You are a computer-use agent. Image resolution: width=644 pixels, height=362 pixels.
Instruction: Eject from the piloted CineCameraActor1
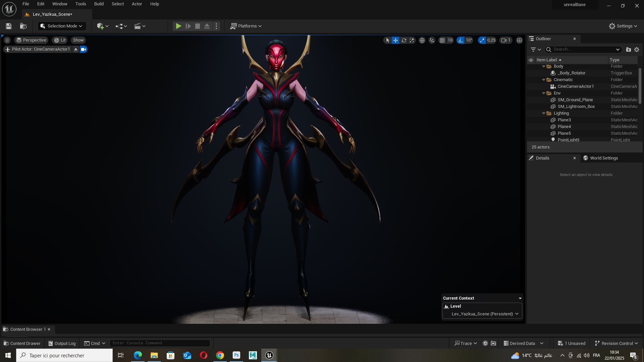[x=76, y=49]
